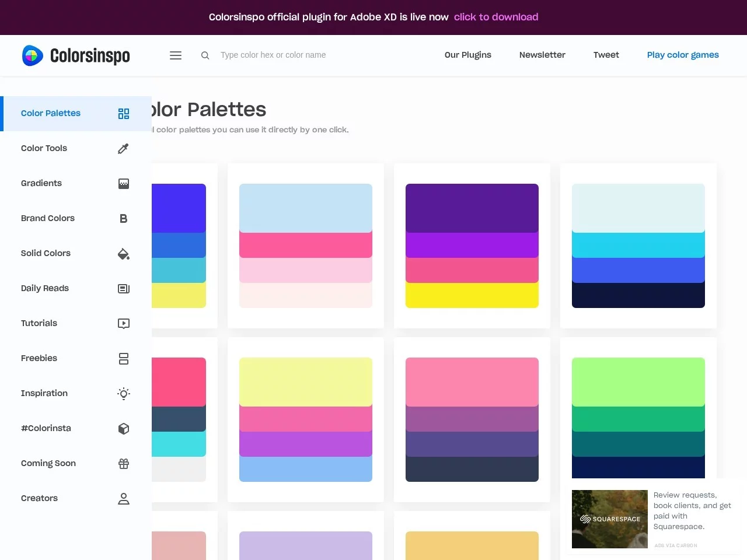747x560 pixels.
Task: Click the Tutorials video player icon
Action: point(123,323)
